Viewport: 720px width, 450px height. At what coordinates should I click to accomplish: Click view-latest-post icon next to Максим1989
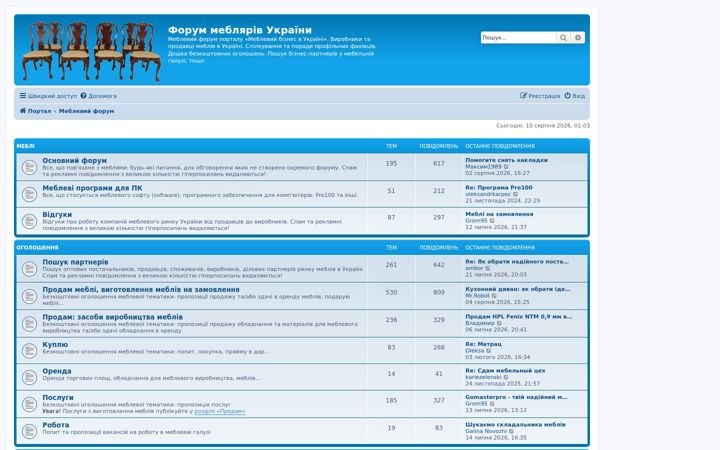[506, 167]
